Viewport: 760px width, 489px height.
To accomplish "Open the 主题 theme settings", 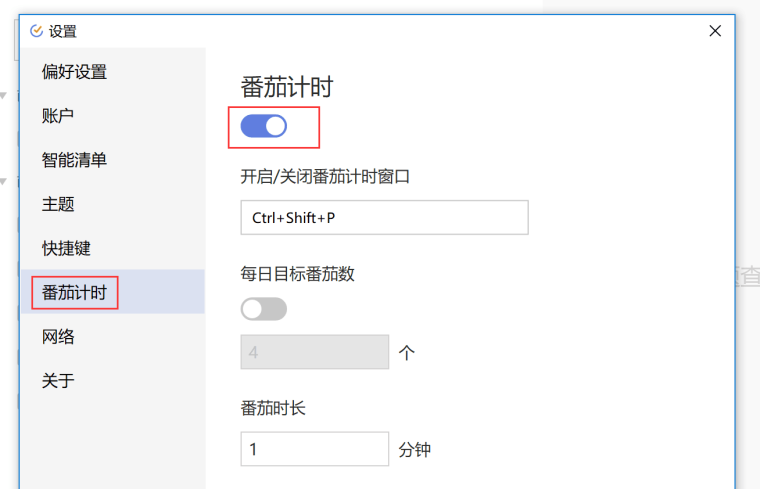I will click(x=58, y=204).
